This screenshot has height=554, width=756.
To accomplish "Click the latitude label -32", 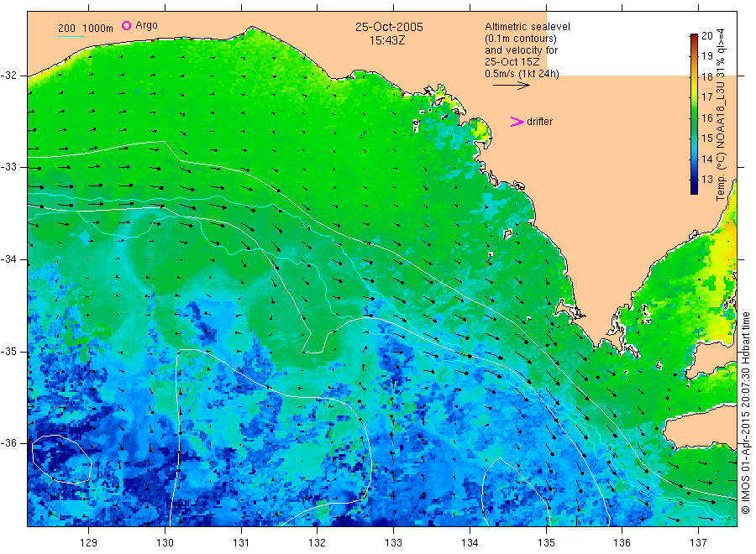I will click(x=8, y=76).
